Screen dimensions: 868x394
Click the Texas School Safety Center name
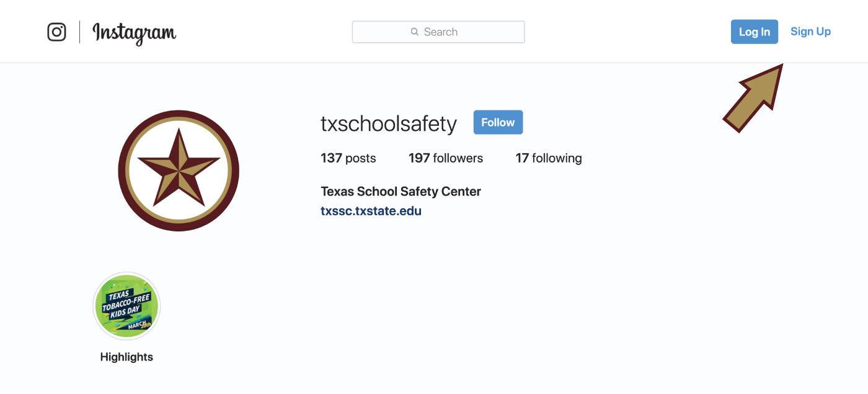coord(401,191)
